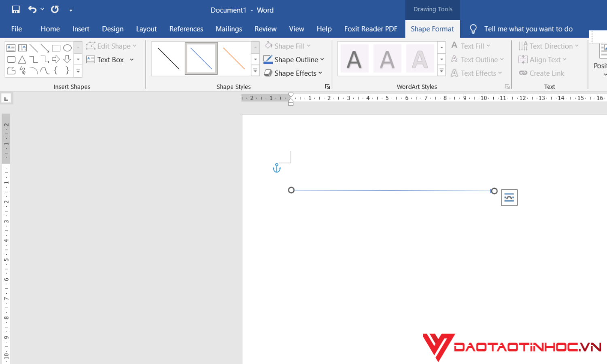Show the next row of the shapes gallery
Image resolution: width=607 pixels, height=364 pixels.
coord(78,59)
